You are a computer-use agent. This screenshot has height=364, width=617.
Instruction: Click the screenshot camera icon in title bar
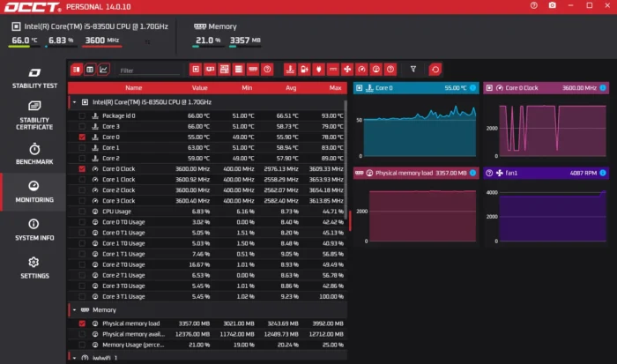click(x=553, y=5)
